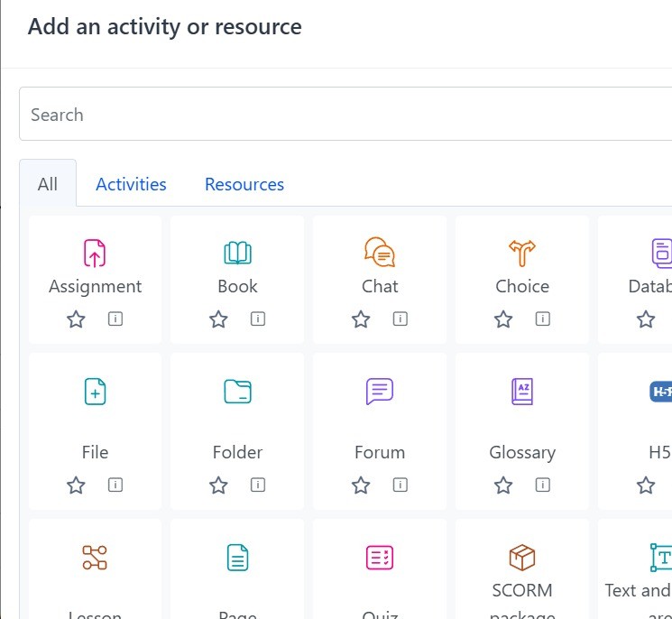Click the Assignment label

(x=95, y=287)
